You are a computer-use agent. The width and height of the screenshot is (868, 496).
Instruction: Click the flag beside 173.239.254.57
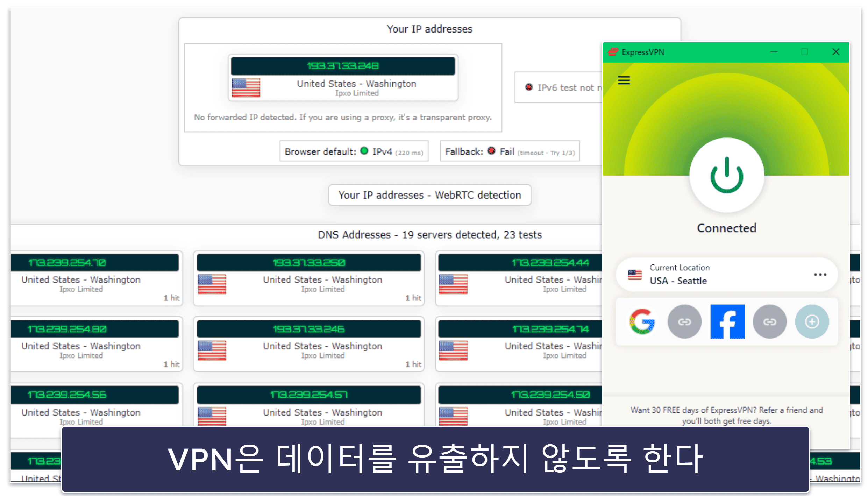(x=212, y=416)
